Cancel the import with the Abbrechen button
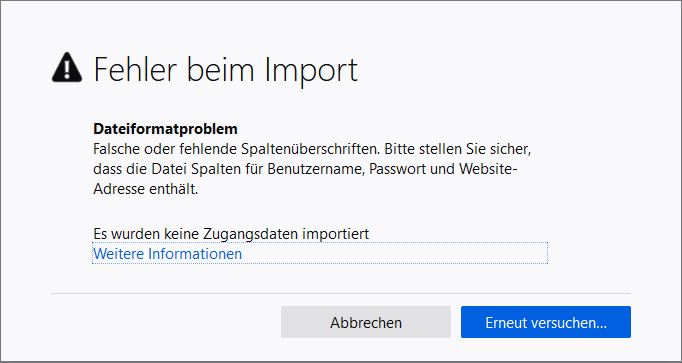 366,322
